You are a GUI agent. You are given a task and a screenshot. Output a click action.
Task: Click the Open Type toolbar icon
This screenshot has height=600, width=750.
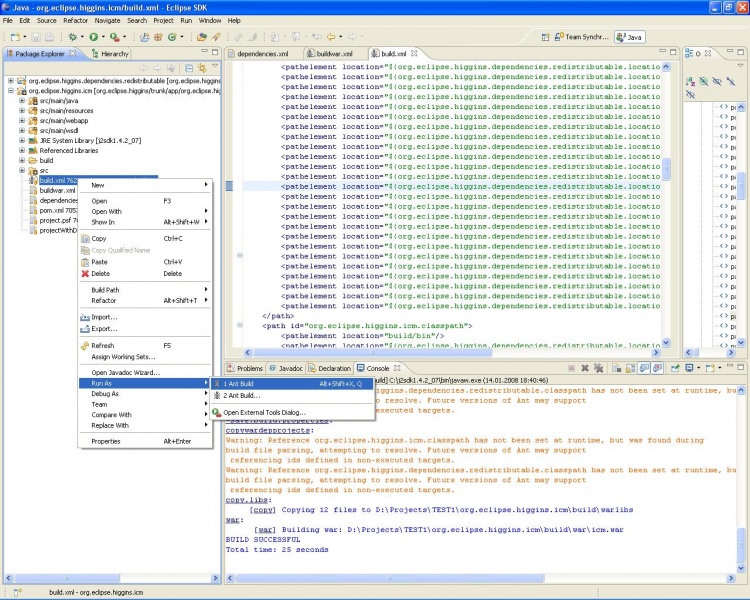(202, 37)
